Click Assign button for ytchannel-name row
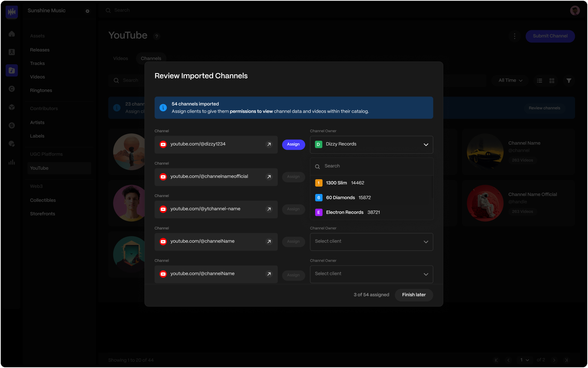588x368 pixels. pos(293,209)
